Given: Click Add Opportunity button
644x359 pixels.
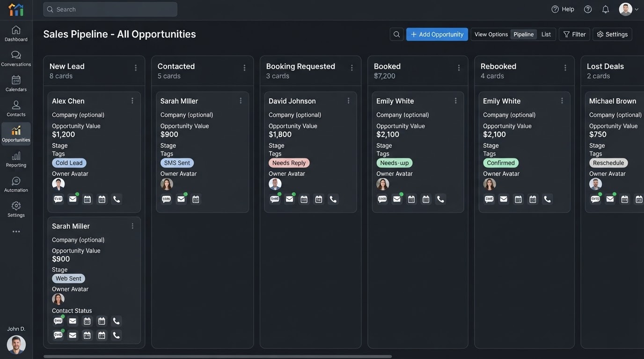Looking at the screenshot, I should click(437, 34).
